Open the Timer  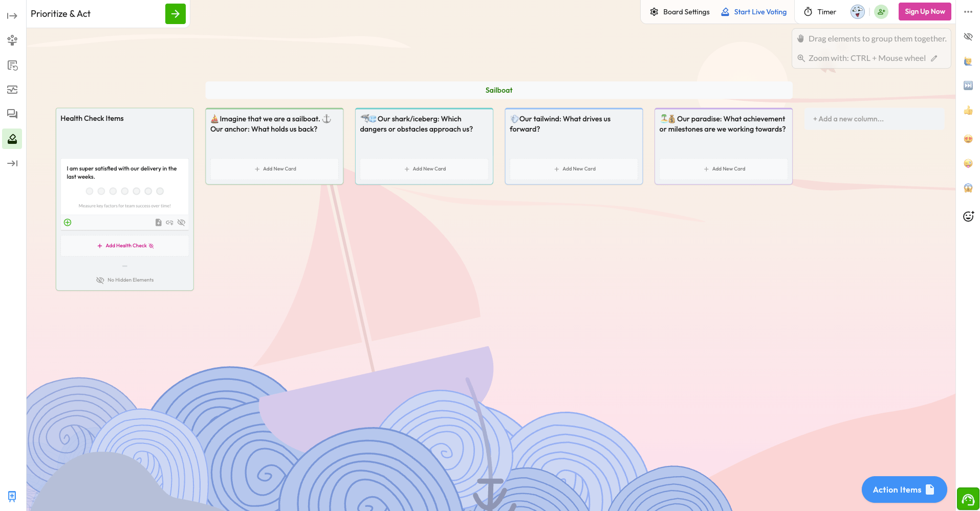click(x=820, y=12)
